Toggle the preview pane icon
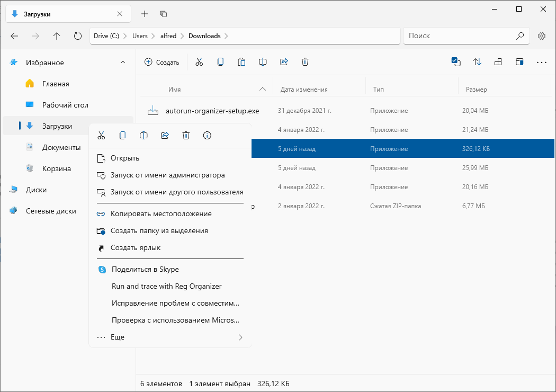Image resolution: width=556 pixels, height=392 pixels. tap(519, 62)
